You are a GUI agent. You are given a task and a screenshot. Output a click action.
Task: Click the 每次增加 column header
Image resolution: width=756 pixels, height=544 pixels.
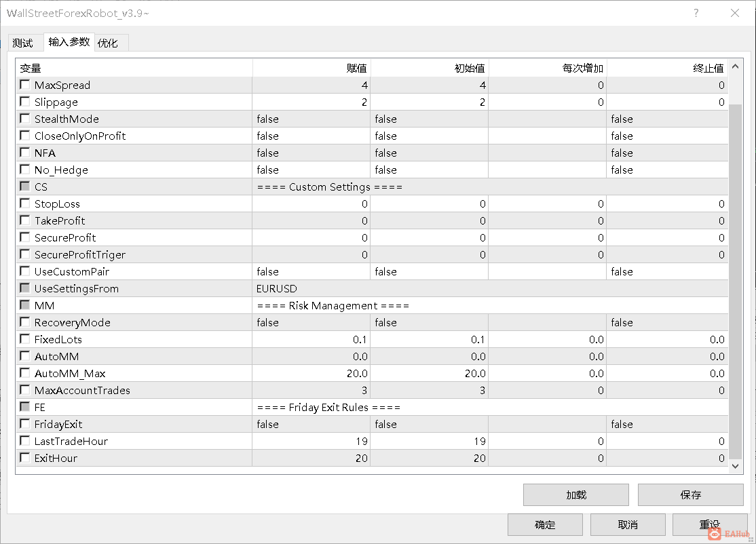click(548, 68)
